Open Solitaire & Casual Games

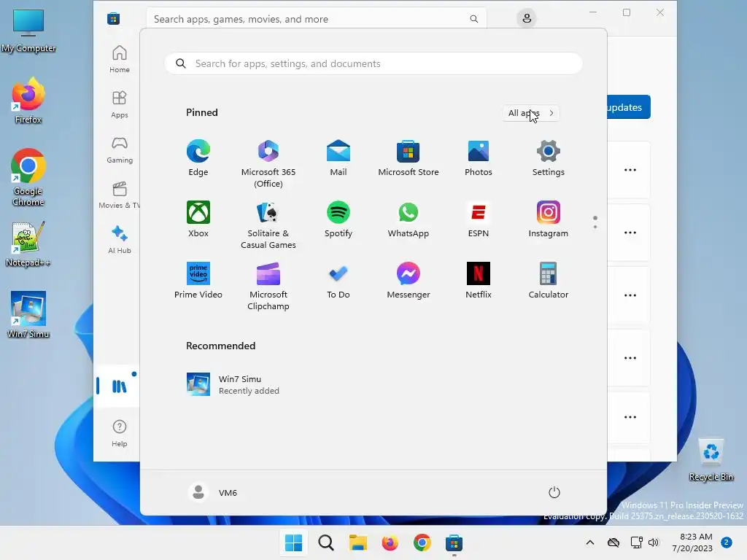(268, 225)
